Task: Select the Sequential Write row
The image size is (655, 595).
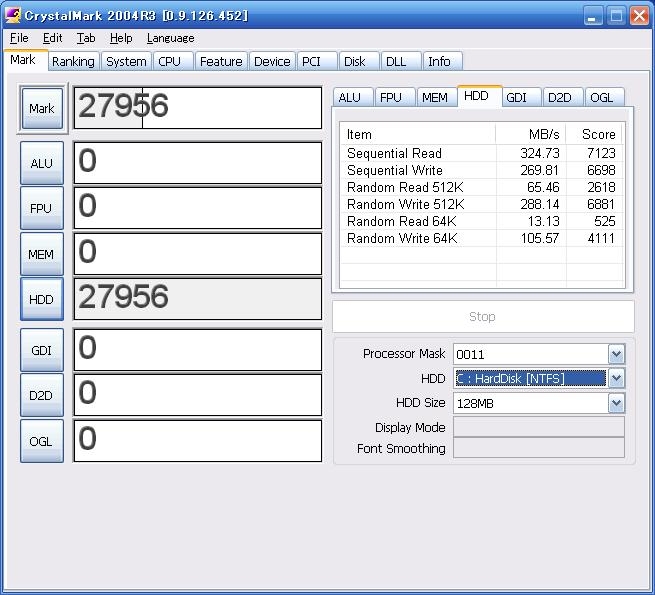Action: (x=482, y=170)
